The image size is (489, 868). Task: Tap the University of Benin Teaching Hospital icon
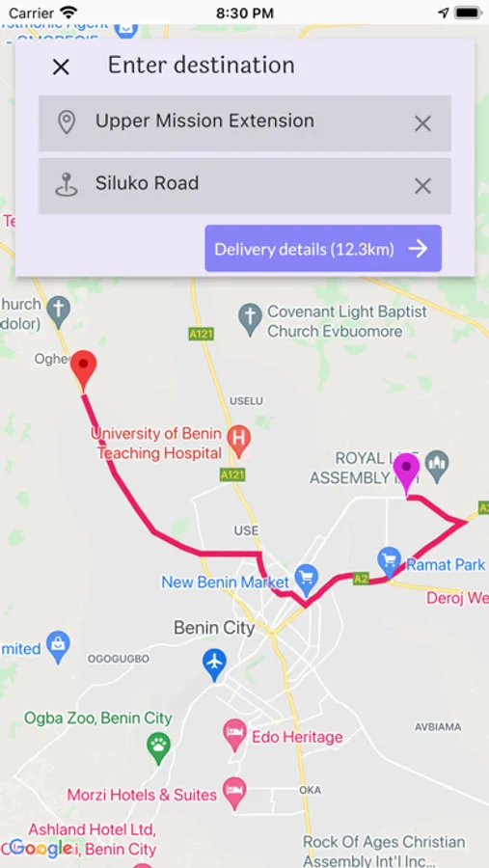click(x=238, y=441)
